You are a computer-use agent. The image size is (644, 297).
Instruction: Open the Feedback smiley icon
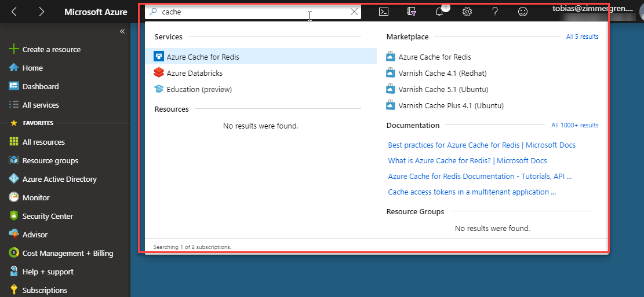pyautogui.click(x=523, y=12)
